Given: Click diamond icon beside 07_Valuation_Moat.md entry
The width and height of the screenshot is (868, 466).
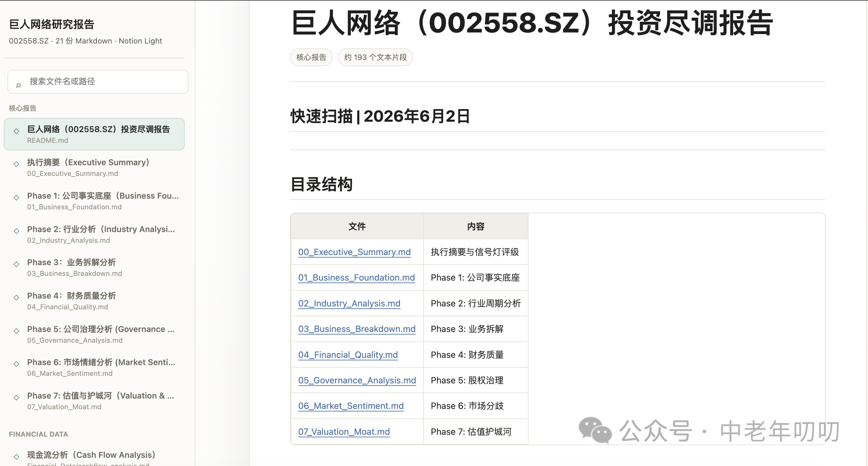Looking at the screenshot, I should point(16,397).
